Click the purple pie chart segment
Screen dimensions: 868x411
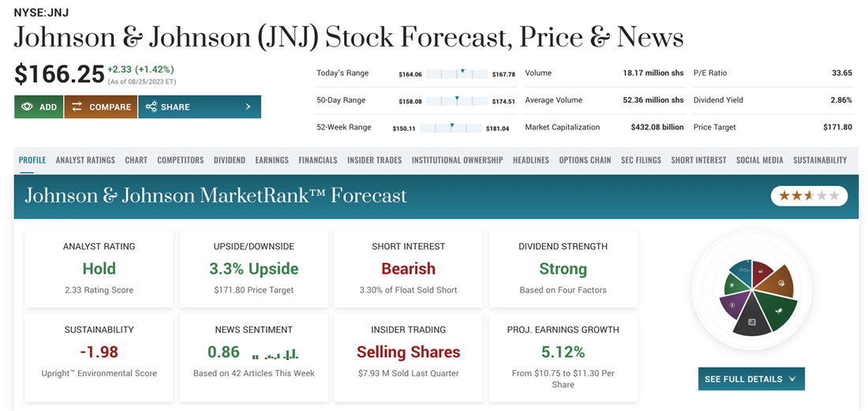(x=734, y=305)
